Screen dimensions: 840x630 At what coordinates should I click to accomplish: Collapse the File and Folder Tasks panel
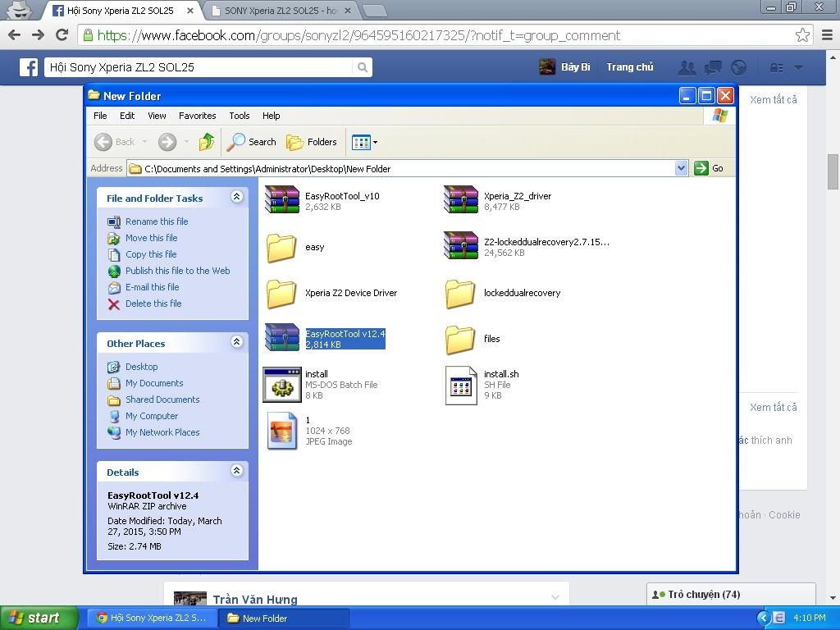[x=237, y=197]
